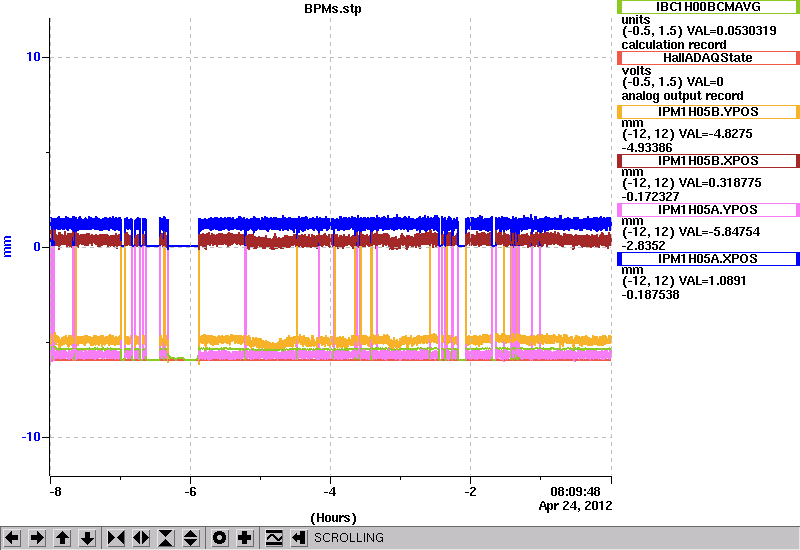
Task: Click the Apr 24, 2012 date label
Action: [576, 506]
